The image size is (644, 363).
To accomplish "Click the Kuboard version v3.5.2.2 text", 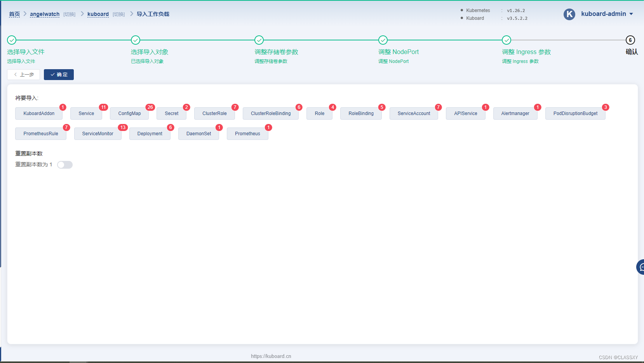I will (x=517, y=18).
